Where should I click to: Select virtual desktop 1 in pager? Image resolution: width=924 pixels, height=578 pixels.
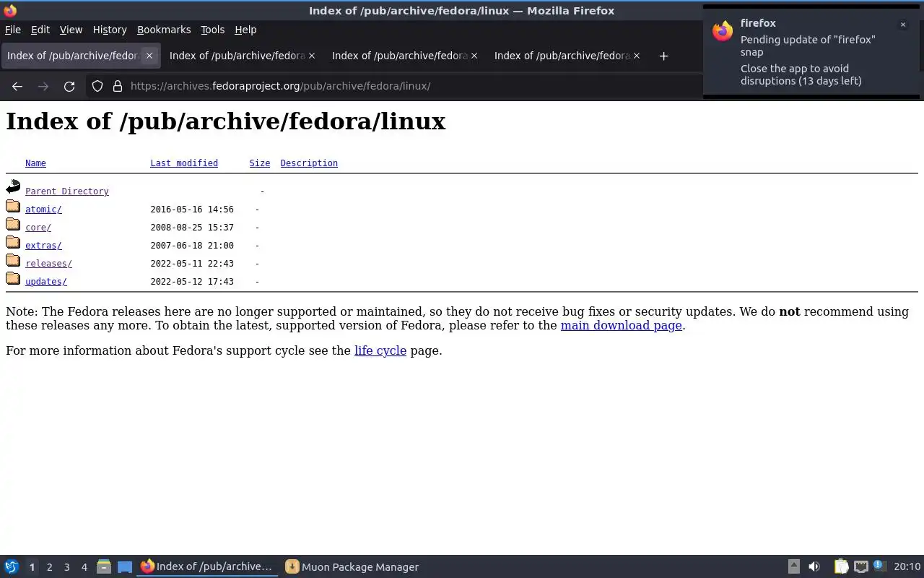(x=32, y=567)
